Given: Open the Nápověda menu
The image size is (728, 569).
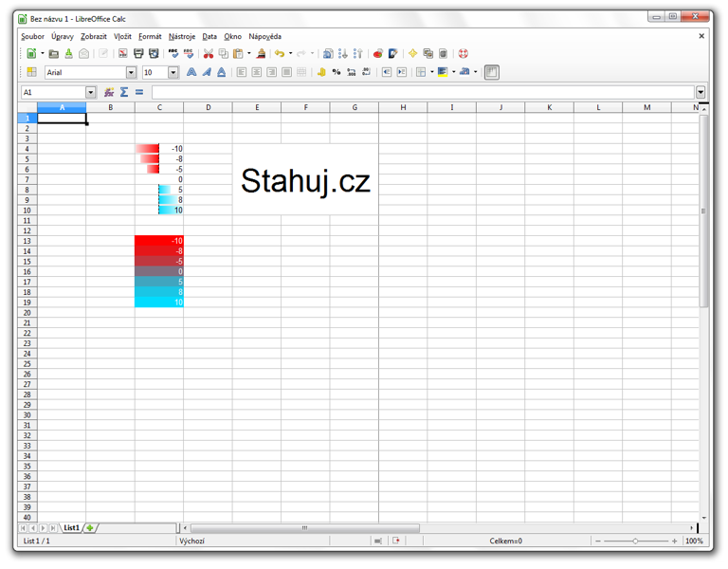Looking at the screenshot, I should 264,36.
